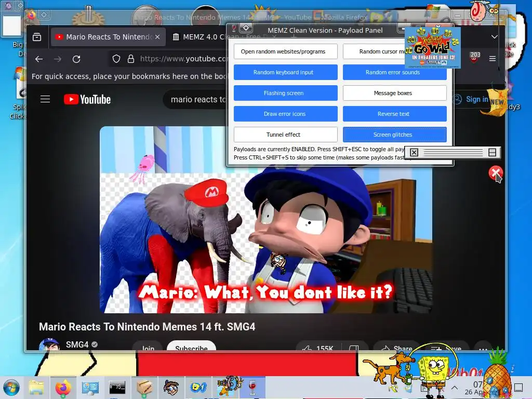Viewport: 532px width, 399px height.
Task: Open Windows Start orb
Action: 11,388
